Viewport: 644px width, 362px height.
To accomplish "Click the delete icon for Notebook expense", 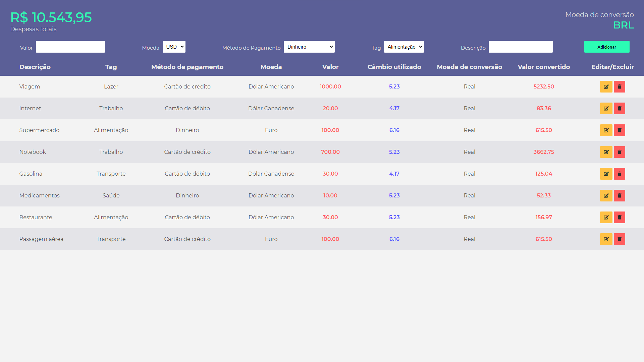I will [619, 152].
